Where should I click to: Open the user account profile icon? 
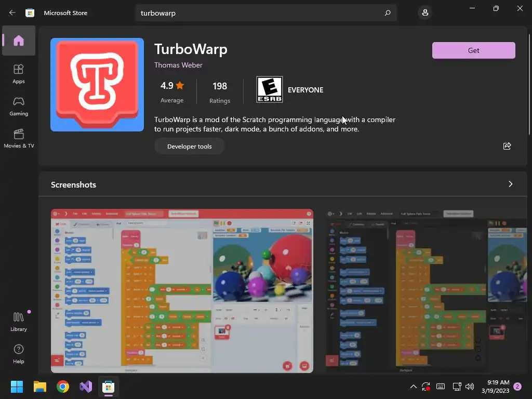click(x=425, y=13)
